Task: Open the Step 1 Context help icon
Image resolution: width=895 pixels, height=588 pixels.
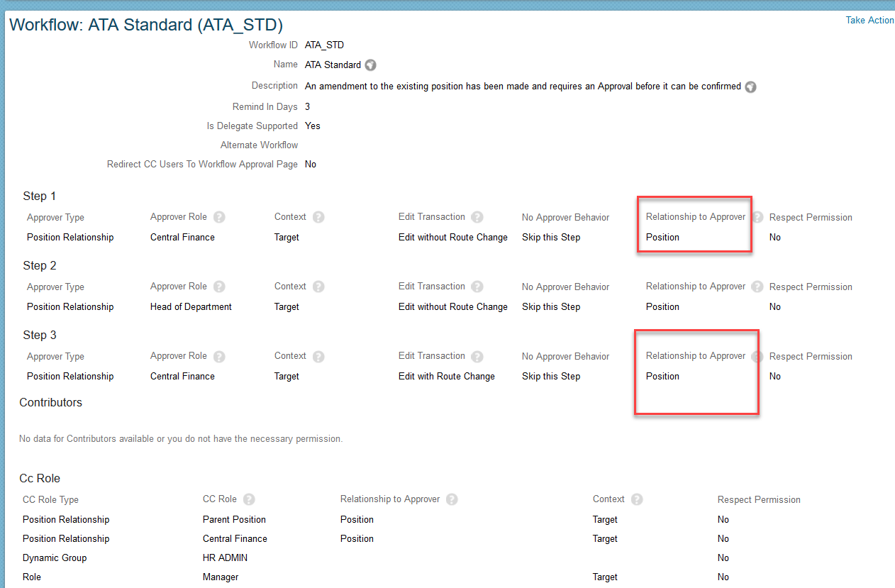Action: click(x=318, y=217)
